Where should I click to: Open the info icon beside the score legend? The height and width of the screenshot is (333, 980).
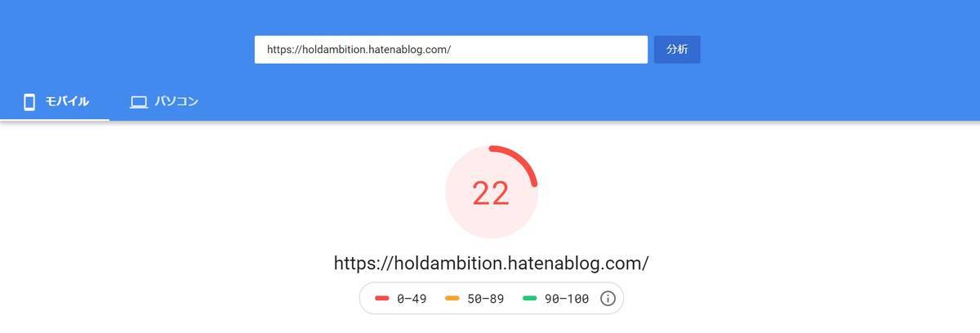click(608, 299)
